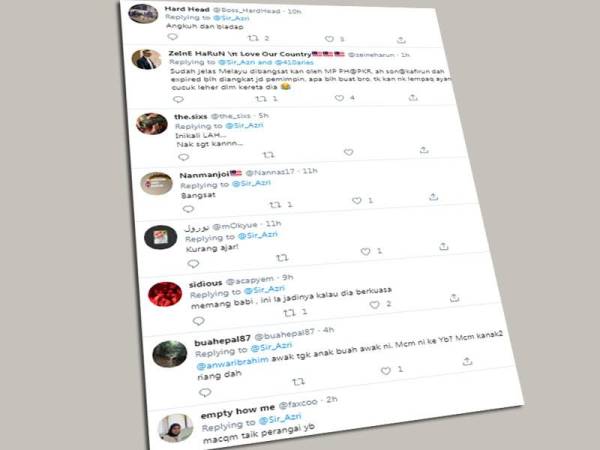Open Hard Head's profile picture
600x450 pixels.
tap(143, 14)
